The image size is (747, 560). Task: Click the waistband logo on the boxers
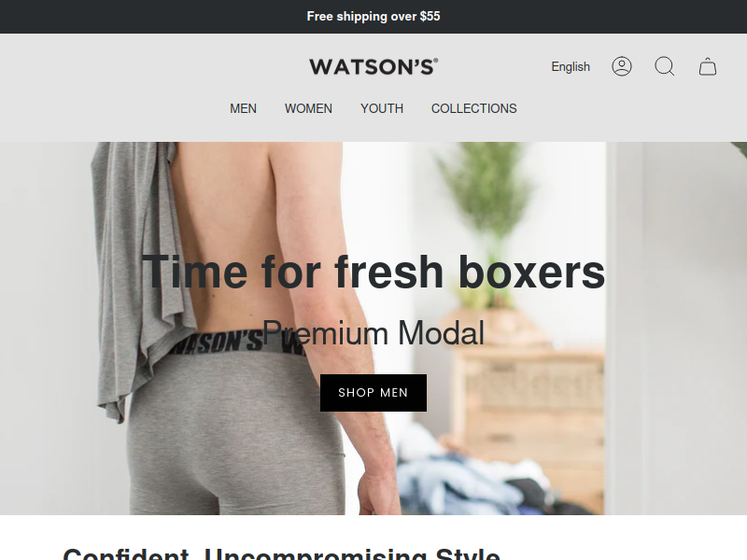click(x=216, y=343)
